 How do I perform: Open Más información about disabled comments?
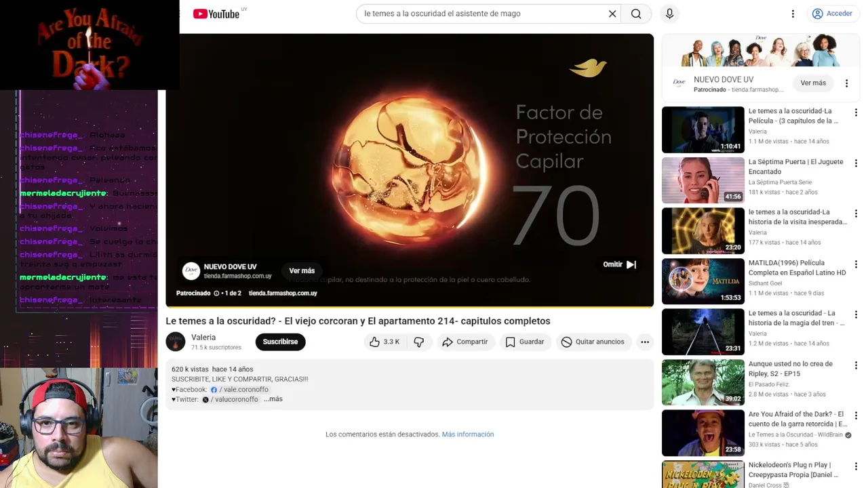click(x=468, y=434)
